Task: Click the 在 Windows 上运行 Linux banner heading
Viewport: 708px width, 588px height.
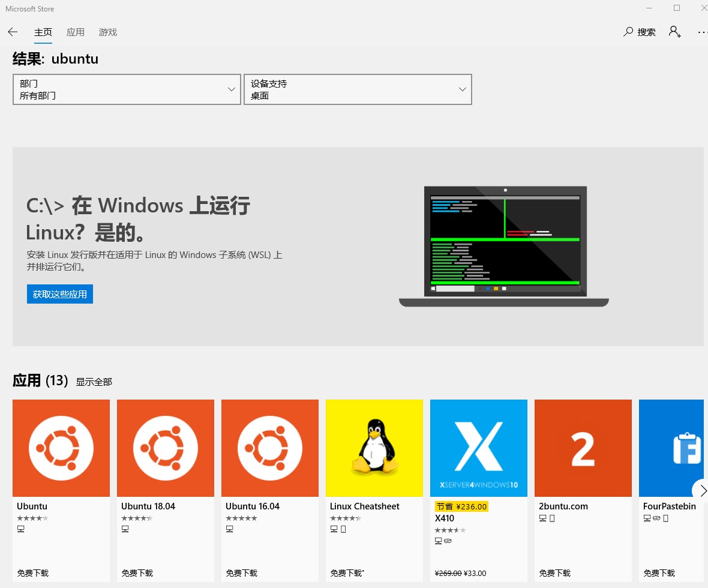Action: 138,218
